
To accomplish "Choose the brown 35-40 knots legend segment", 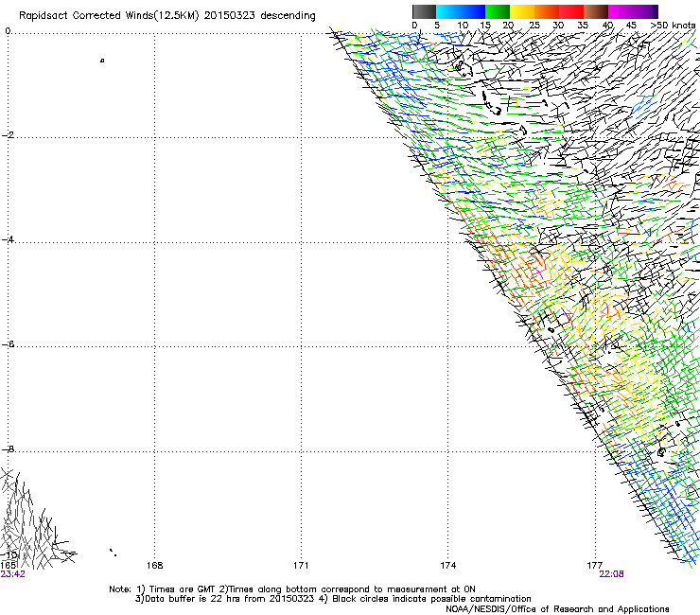I will [596, 11].
